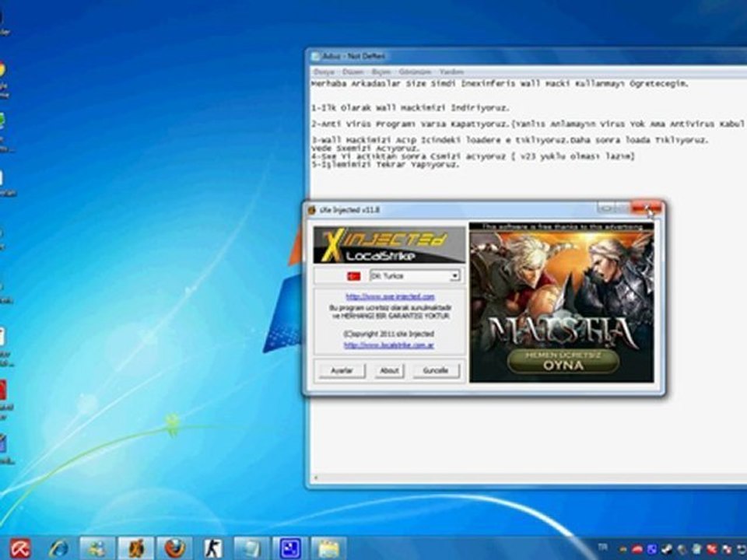Click the line starting '2-Anti Virüs' in Notepad
Viewport: 747px width, 560px height.
[x=528, y=124]
